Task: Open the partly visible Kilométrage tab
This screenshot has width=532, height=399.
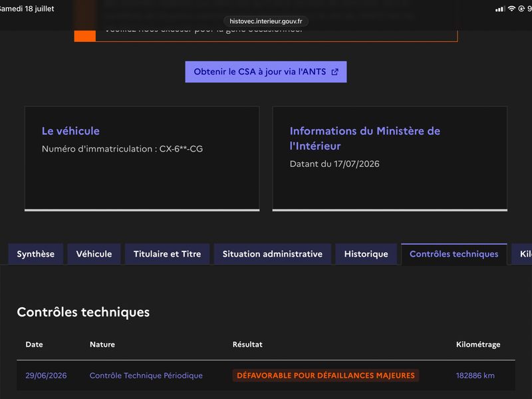Action: (x=523, y=254)
